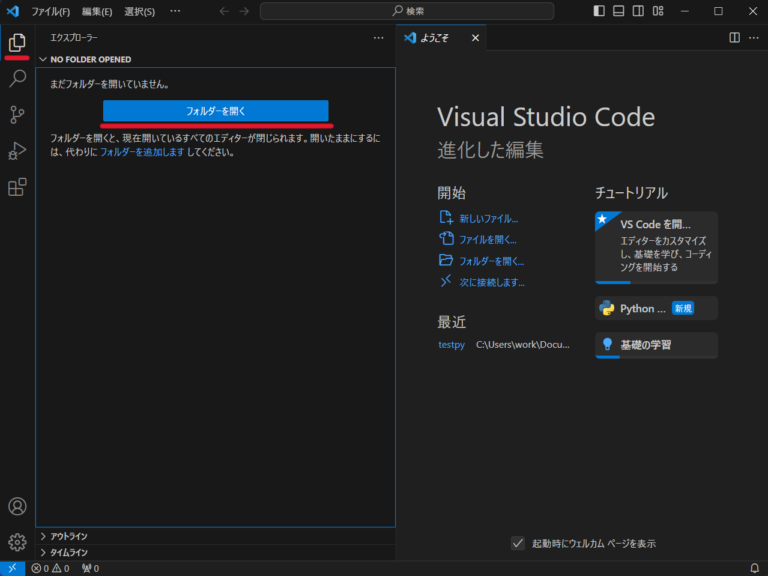
Task: Click the 次に接続します... link
Action: pos(492,283)
